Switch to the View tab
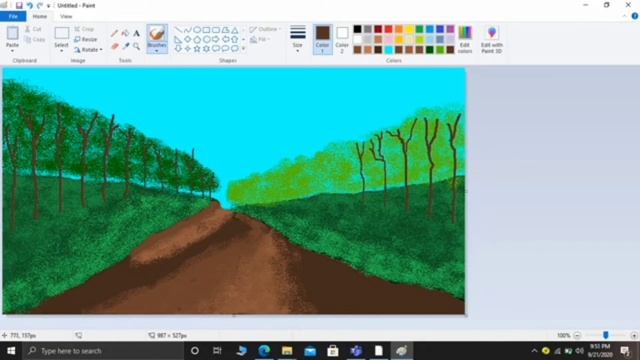Viewport: 640px width, 360px height. click(66, 16)
